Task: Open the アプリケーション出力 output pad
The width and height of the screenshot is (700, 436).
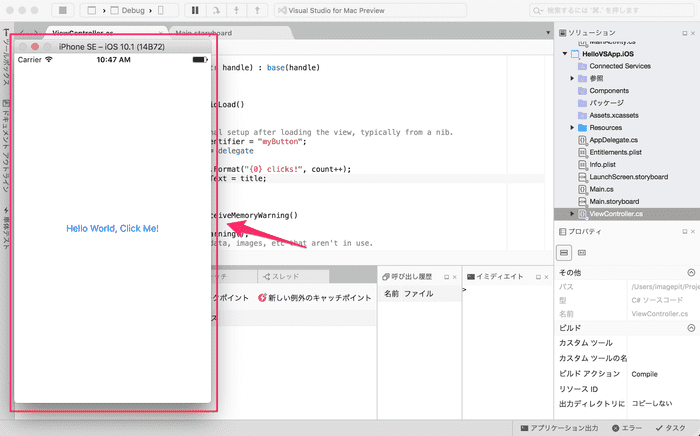Action: 562,427
